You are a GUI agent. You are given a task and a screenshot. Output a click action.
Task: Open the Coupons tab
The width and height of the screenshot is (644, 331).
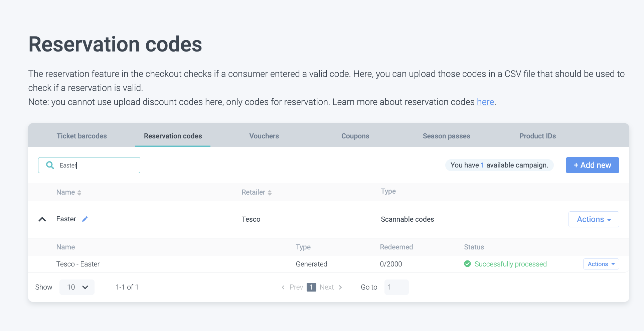[x=355, y=136]
